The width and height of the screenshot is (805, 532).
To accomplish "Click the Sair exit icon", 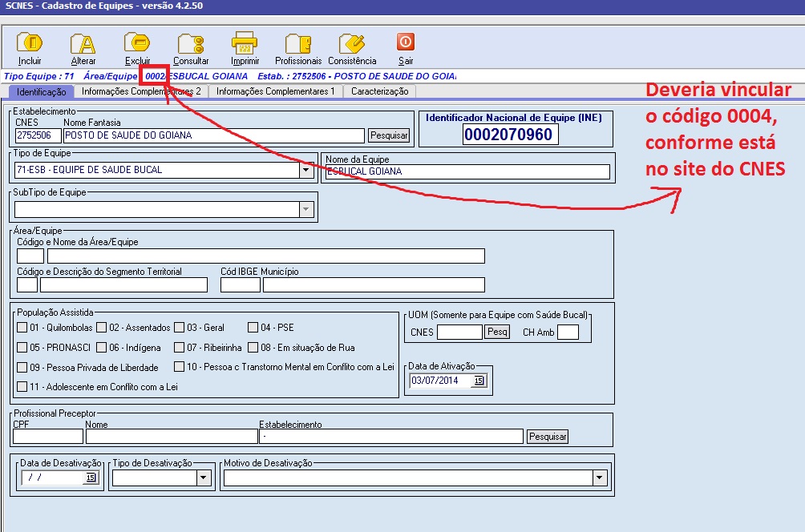I will pyautogui.click(x=406, y=42).
